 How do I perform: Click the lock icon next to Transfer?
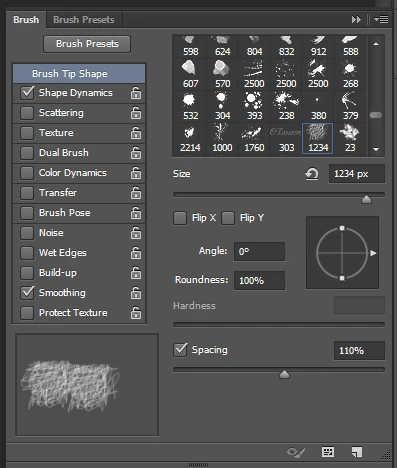[136, 193]
